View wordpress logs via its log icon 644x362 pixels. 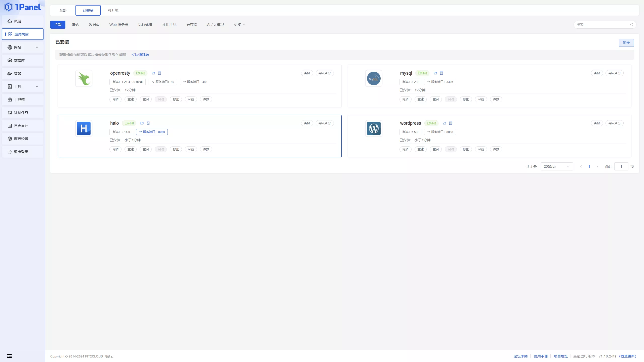click(x=451, y=123)
